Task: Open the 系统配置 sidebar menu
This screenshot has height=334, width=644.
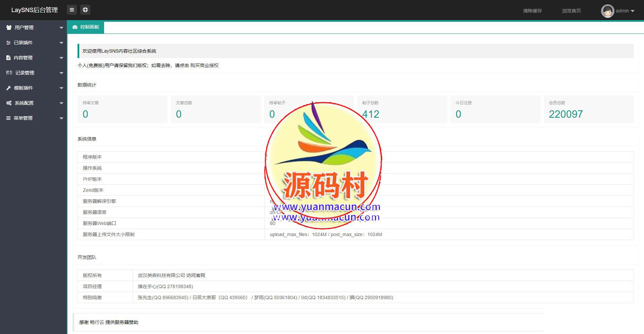Action: pos(34,103)
